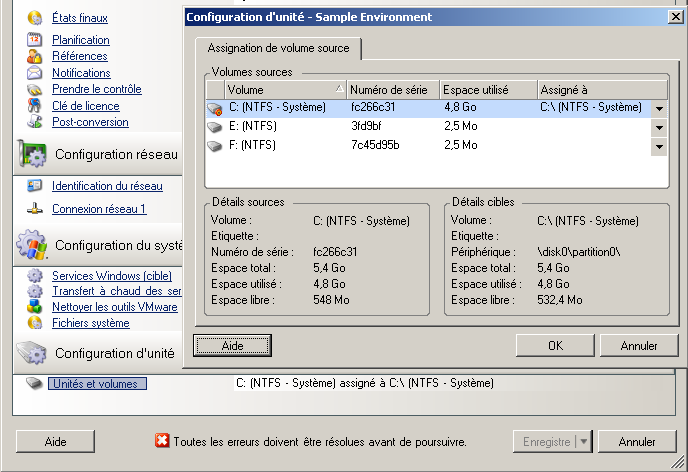Click the Configuration d'unité drive icon
The width and height of the screenshot is (688, 472).
coord(32,352)
